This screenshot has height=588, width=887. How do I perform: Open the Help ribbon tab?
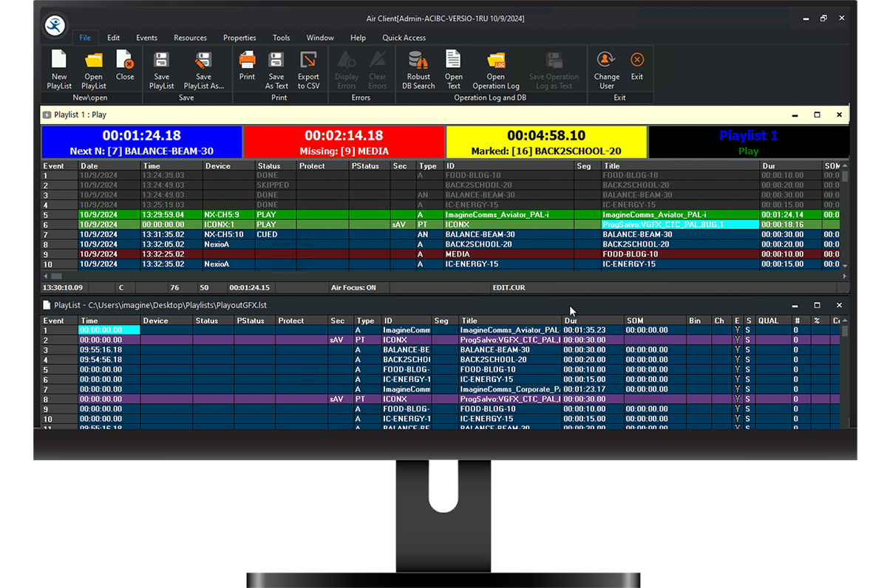pos(358,38)
